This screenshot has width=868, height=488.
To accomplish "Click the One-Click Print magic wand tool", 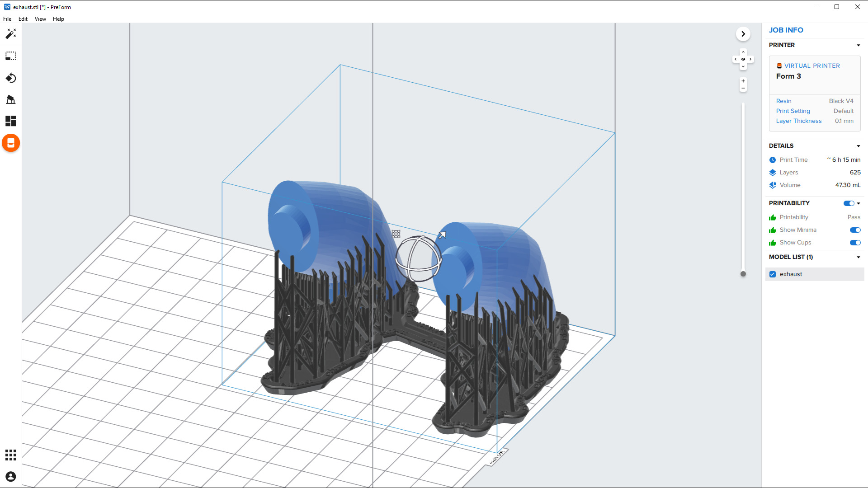I will click(x=11, y=34).
